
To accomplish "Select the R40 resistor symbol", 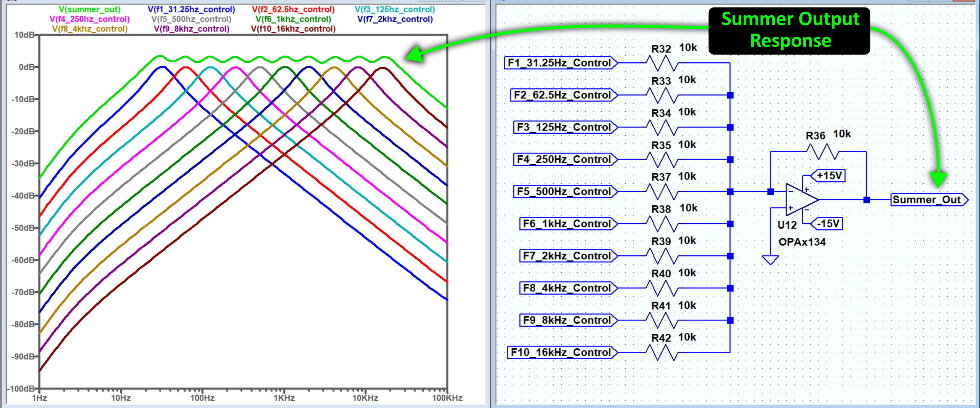I will tap(662, 288).
